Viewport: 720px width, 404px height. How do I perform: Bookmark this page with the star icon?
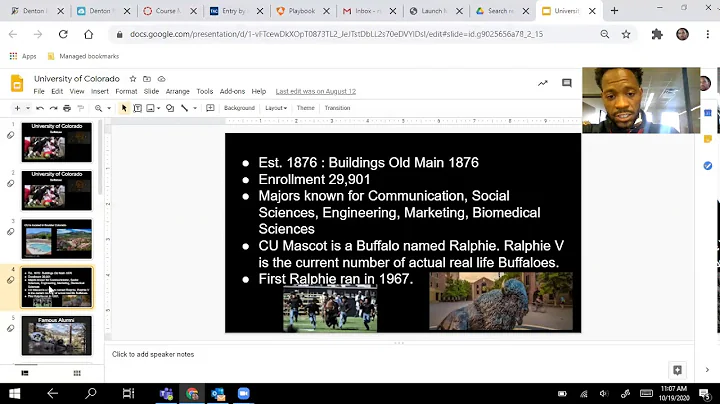(x=626, y=34)
